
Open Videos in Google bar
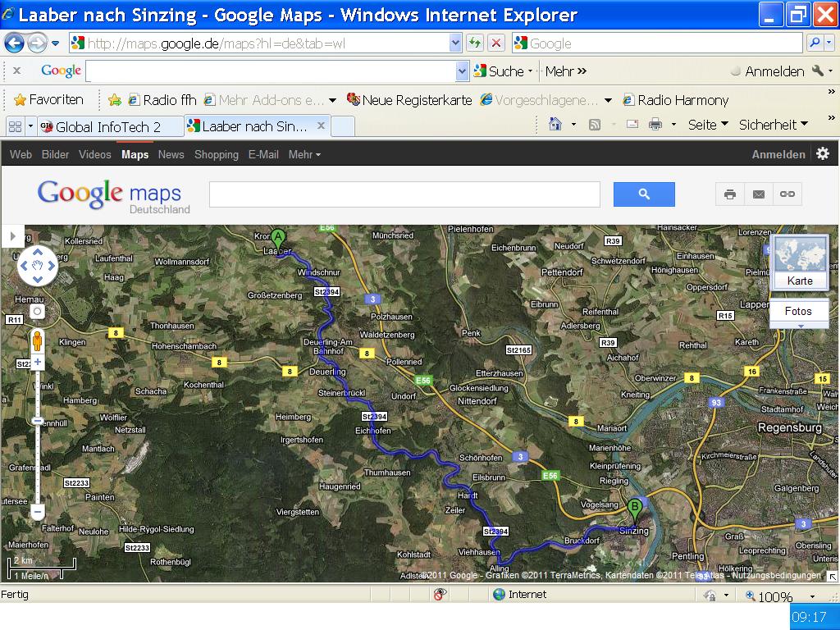click(95, 154)
